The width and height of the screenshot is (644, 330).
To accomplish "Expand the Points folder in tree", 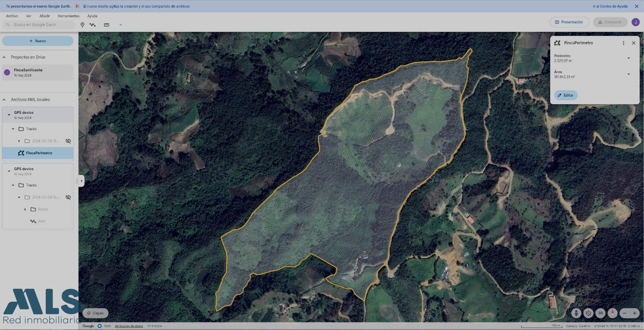I will tap(25, 209).
